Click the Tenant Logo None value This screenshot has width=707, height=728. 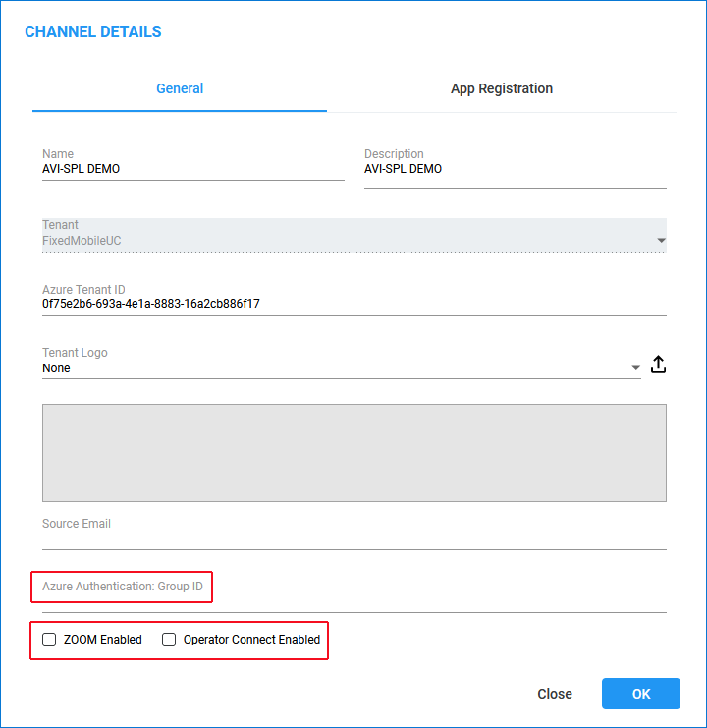pyautogui.click(x=56, y=368)
